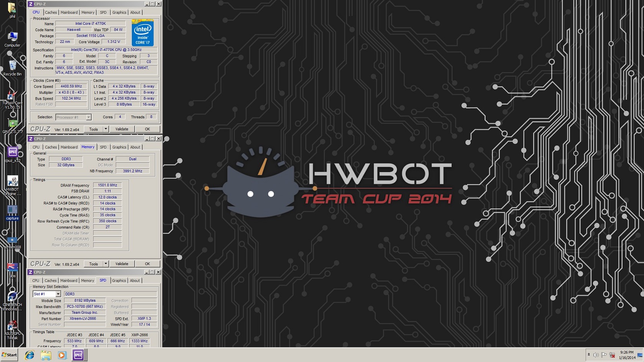The height and width of the screenshot is (362, 644).
Task: Open Graphics tab in top CPU-Z window
Action: [119, 12]
